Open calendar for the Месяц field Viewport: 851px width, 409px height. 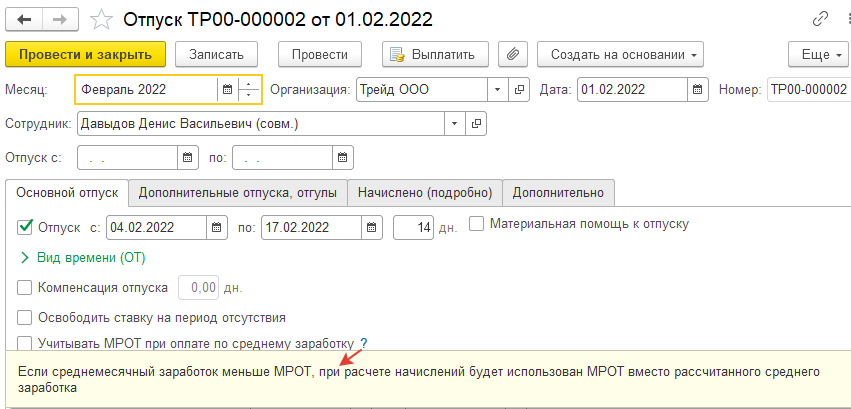227,90
